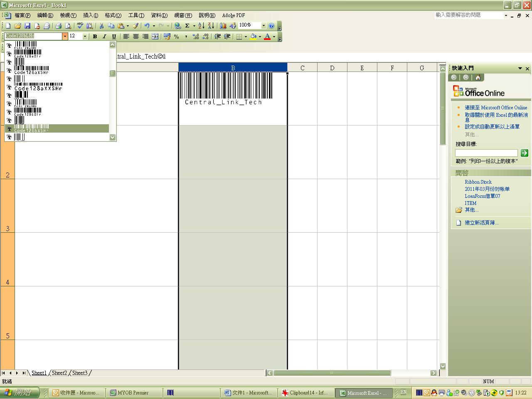Click the AutoSum sigma icon
532x399 pixels.
point(187,26)
